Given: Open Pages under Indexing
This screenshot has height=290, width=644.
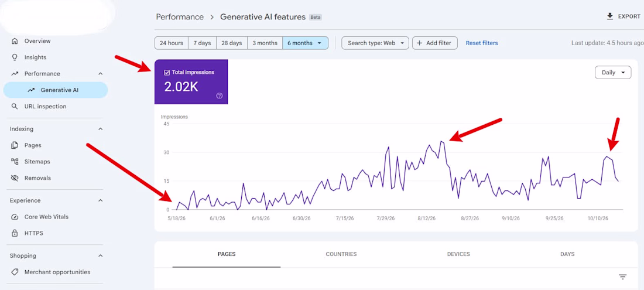Looking at the screenshot, I should pos(33,145).
